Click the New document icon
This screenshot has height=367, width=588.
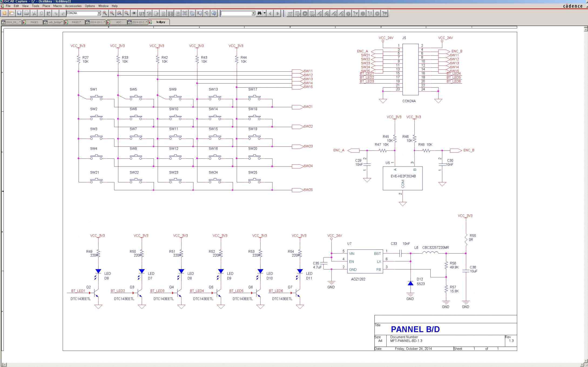5,13
